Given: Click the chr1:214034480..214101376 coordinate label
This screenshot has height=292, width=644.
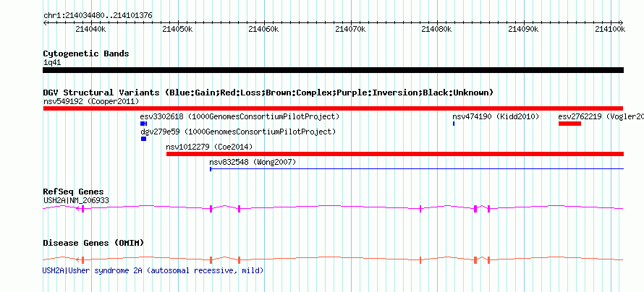Looking at the screenshot, I should click(x=98, y=16).
